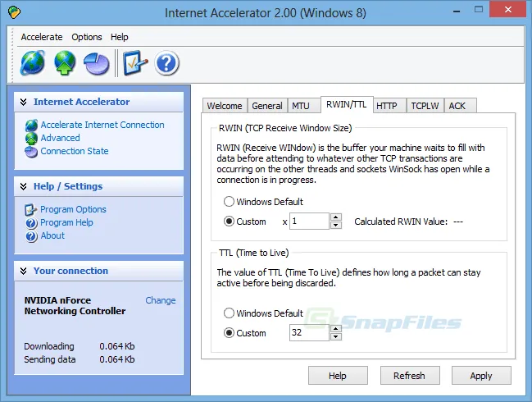Collapse the Help / Settings panel

(24, 186)
